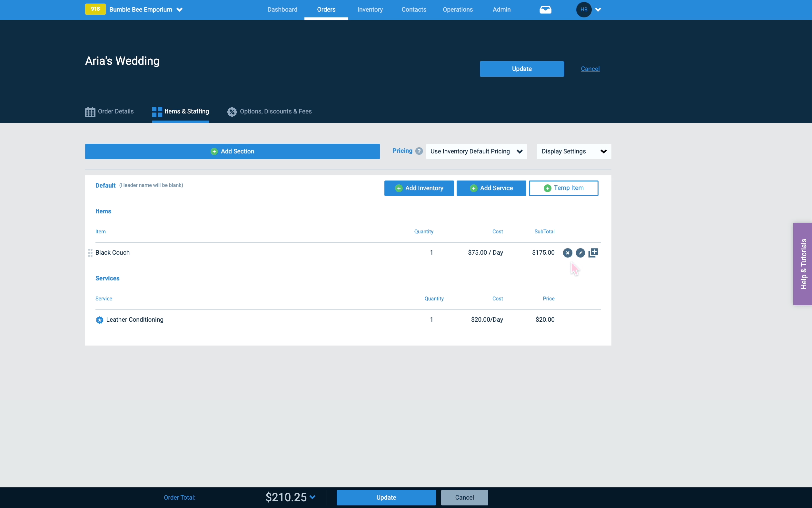Remove the Black Couch item with X icon

567,253
